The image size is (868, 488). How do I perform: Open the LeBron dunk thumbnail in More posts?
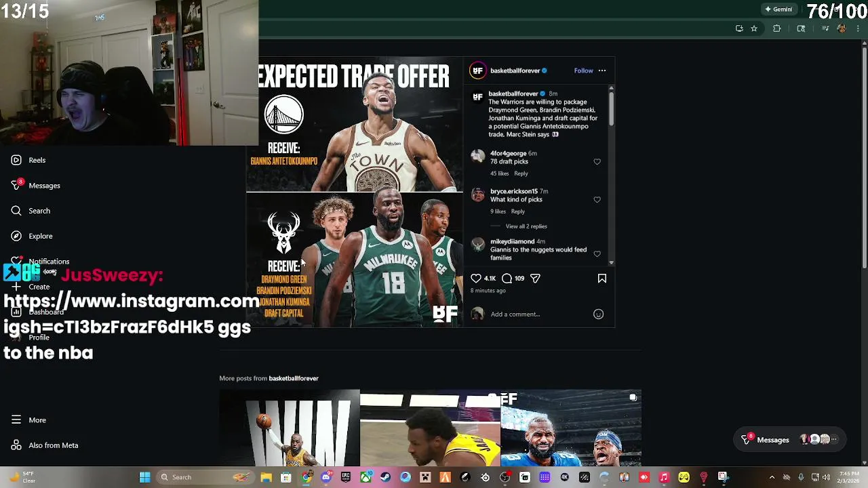click(290, 428)
